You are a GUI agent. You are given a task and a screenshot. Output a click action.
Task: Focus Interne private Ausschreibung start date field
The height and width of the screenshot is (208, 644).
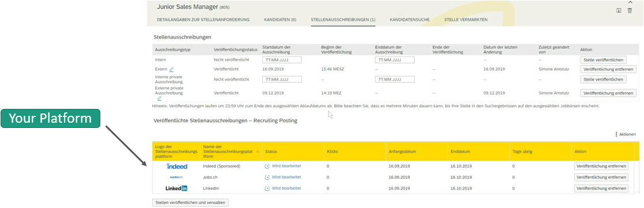click(282, 79)
